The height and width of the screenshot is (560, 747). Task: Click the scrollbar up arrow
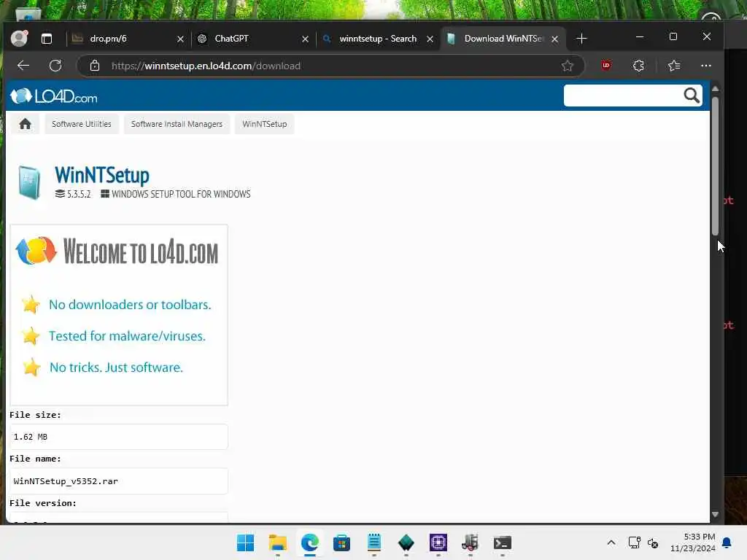(x=715, y=89)
